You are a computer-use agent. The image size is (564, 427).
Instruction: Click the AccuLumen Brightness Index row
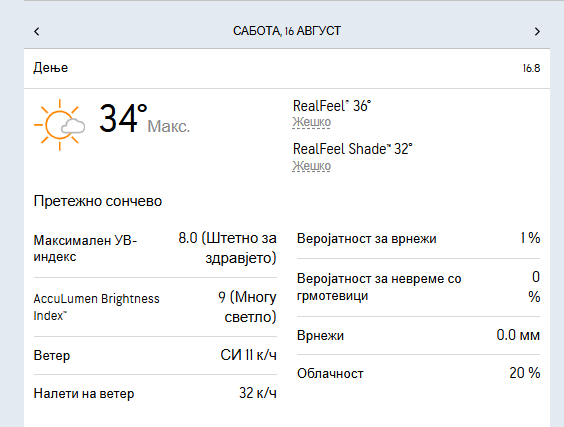point(155,307)
